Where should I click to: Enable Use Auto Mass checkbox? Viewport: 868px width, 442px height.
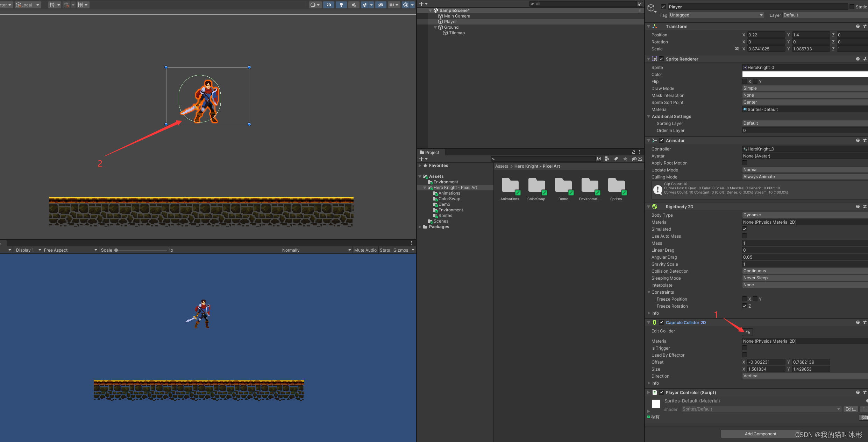(x=745, y=236)
